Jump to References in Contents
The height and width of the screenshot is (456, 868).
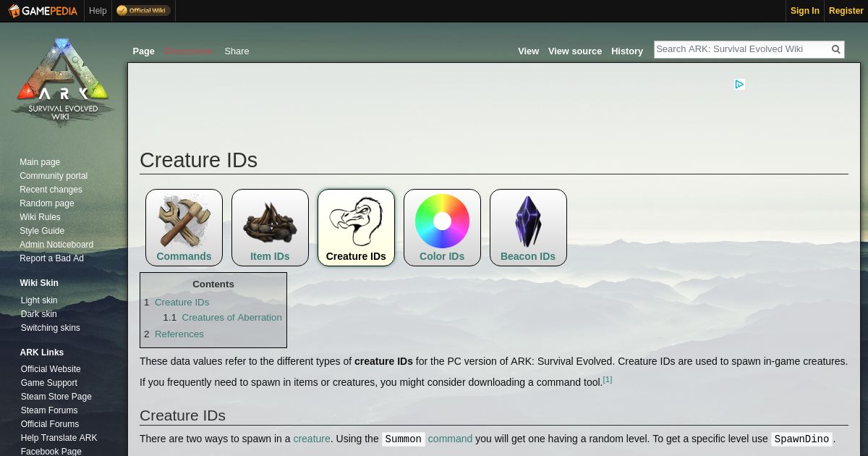tap(179, 334)
